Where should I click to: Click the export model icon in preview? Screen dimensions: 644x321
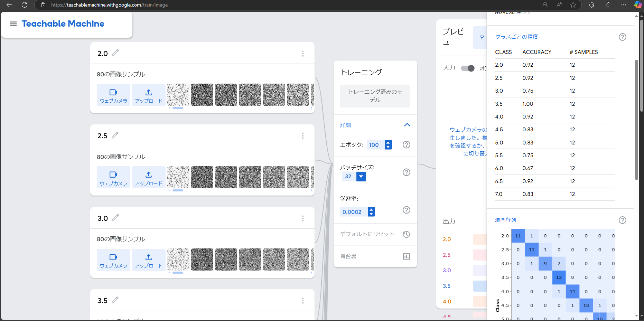[482, 37]
